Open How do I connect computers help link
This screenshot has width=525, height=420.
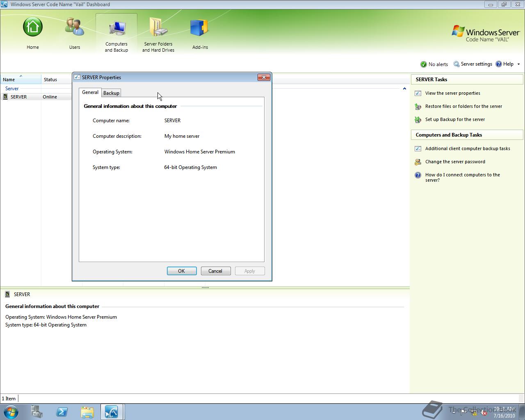463,177
